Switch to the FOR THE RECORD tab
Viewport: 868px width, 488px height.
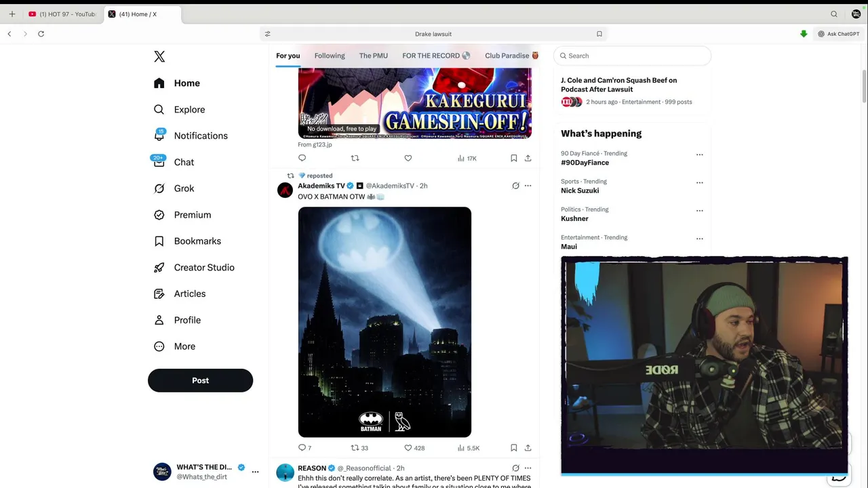click(436, 56)
